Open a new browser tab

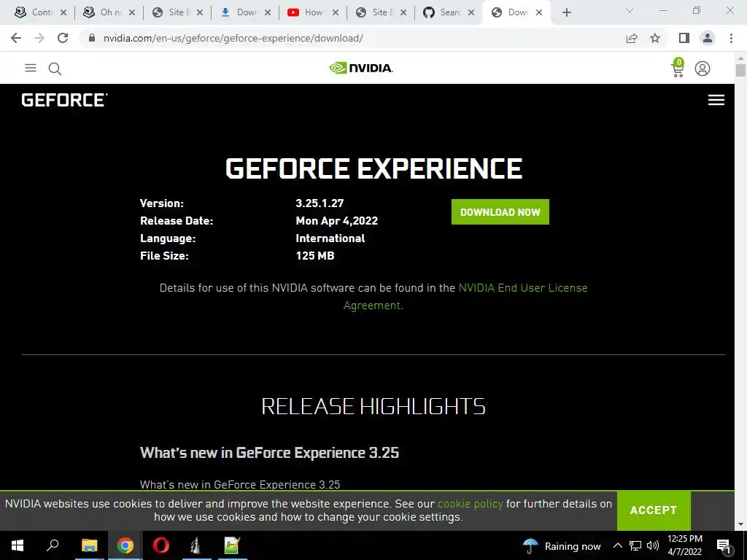pyautogui.click(x=566, y=12)
